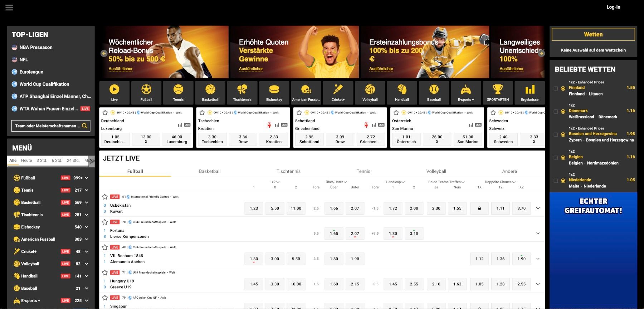Select the Belgien popular bet checkbox

pyautogui.click(x=556, y=158)
